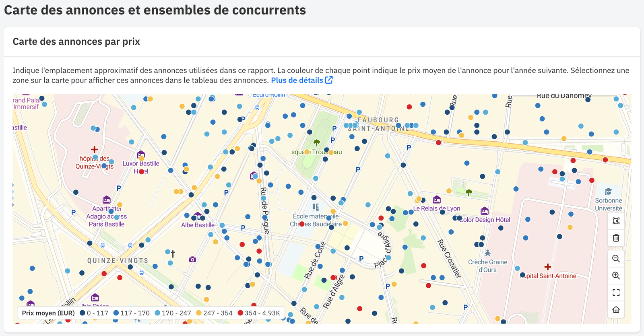Click the square Trousseau tree icon
Viewport: 644px width, 336px height.
tap(316, 142)
